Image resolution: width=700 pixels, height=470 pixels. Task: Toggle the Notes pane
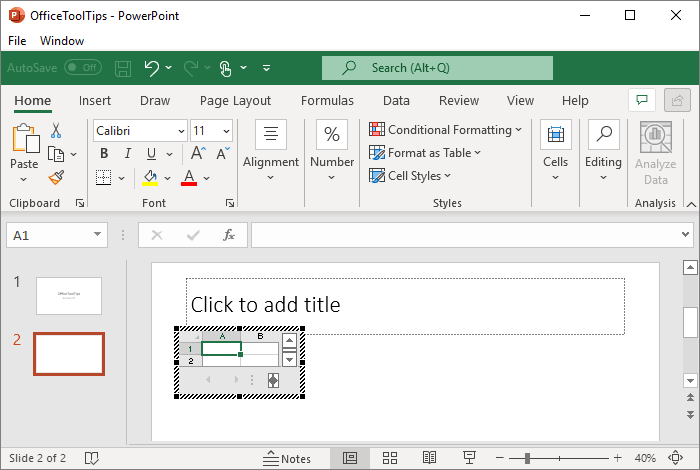pos(287,458)
